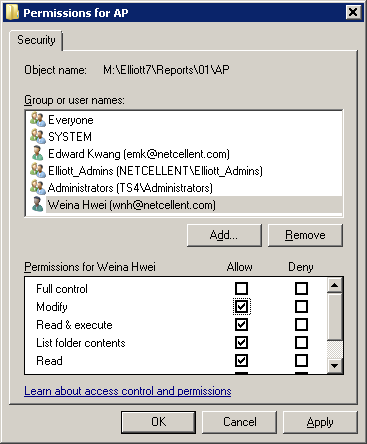The image size is (367, 444).
Task: Click the Administrators group icon
Action: (38, 187)
